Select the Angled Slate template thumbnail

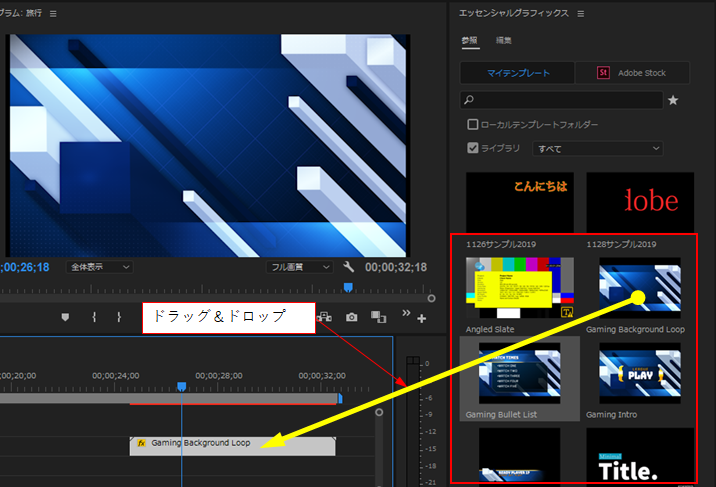520,288
